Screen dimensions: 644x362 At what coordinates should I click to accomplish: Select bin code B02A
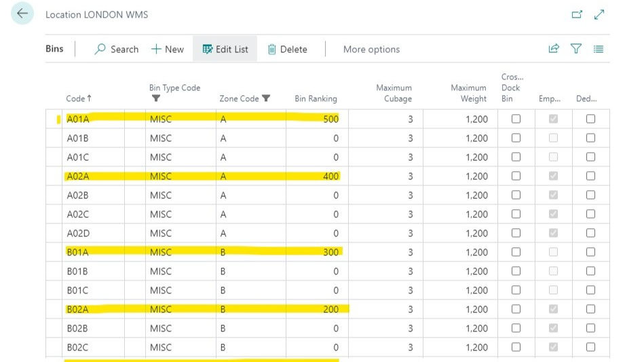77,310
